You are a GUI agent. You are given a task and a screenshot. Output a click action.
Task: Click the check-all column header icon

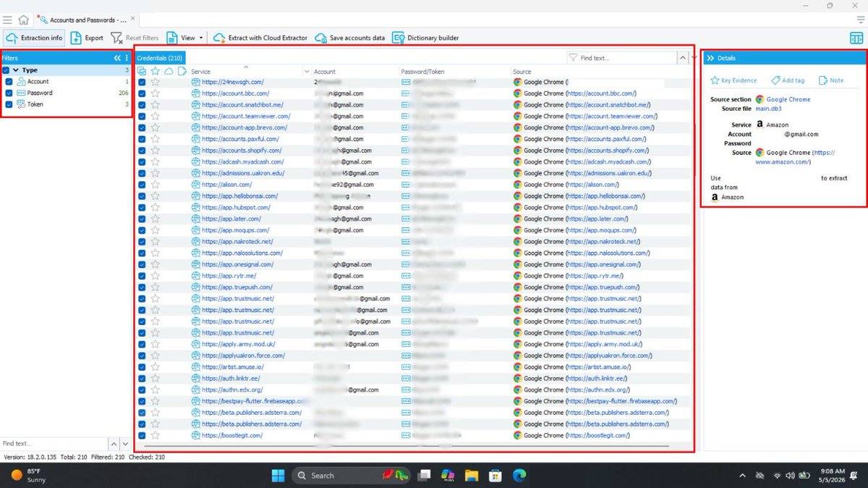pyautogui.click(x=142, y=72)
